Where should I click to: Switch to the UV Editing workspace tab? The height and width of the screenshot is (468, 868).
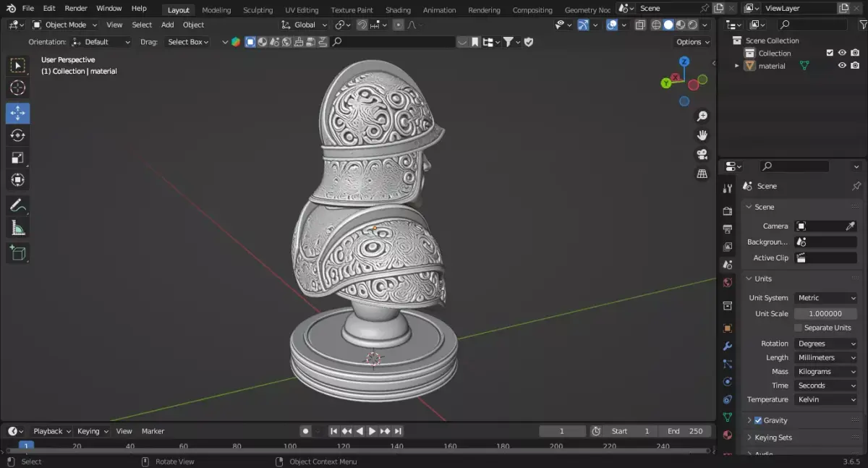coord(302,10)
